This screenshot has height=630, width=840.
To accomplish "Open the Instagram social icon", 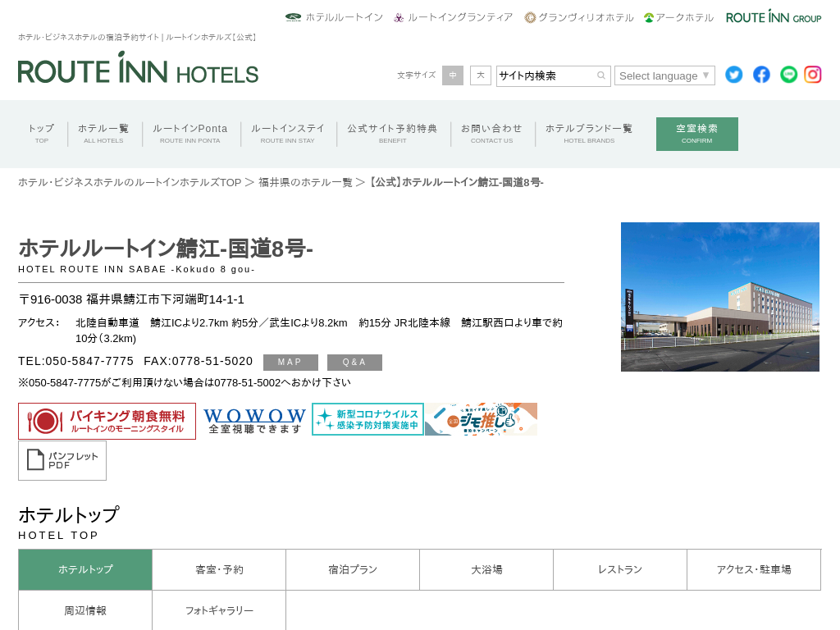I will [x=813, y=75].
